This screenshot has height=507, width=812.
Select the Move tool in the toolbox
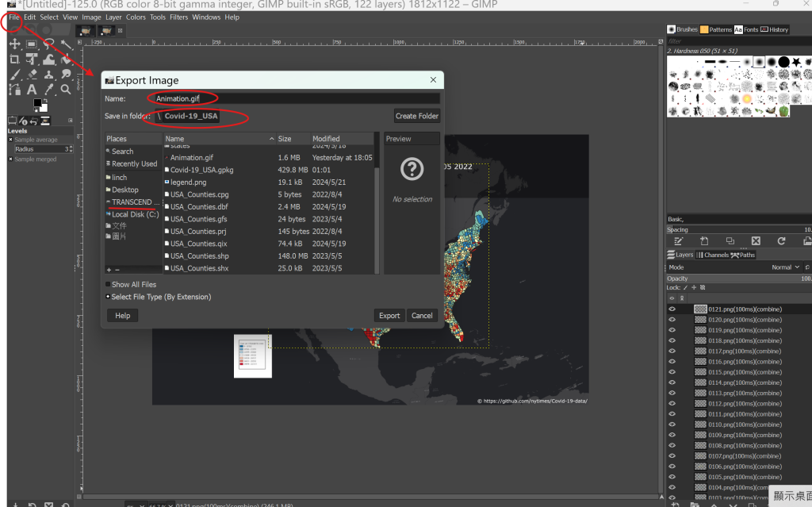click(x=14, y=44)
